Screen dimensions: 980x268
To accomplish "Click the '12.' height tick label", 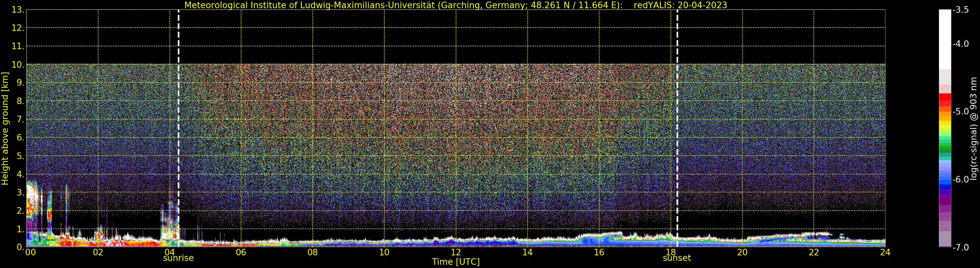I will [18, 28].
